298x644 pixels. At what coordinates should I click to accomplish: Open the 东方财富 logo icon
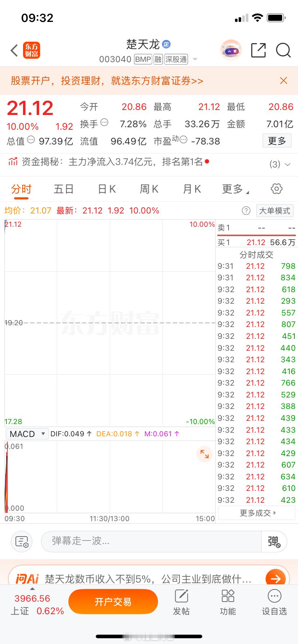tap(32, 51)
